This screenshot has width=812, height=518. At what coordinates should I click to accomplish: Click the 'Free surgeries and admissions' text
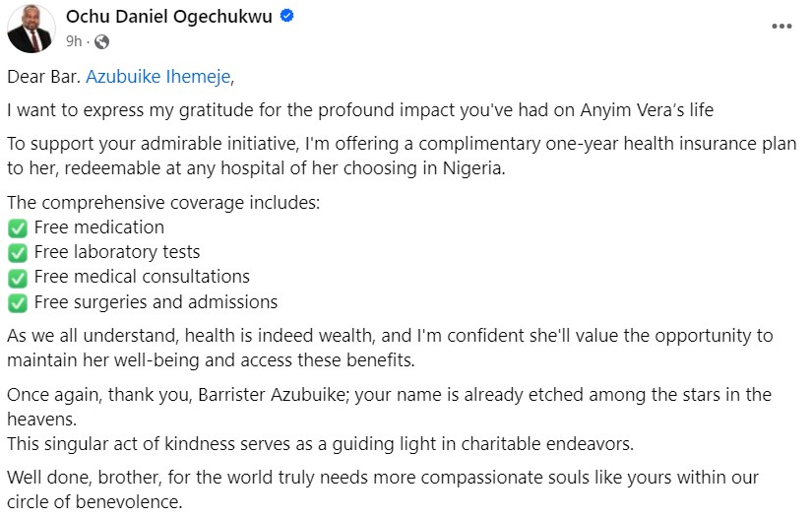tap(156, 302)
